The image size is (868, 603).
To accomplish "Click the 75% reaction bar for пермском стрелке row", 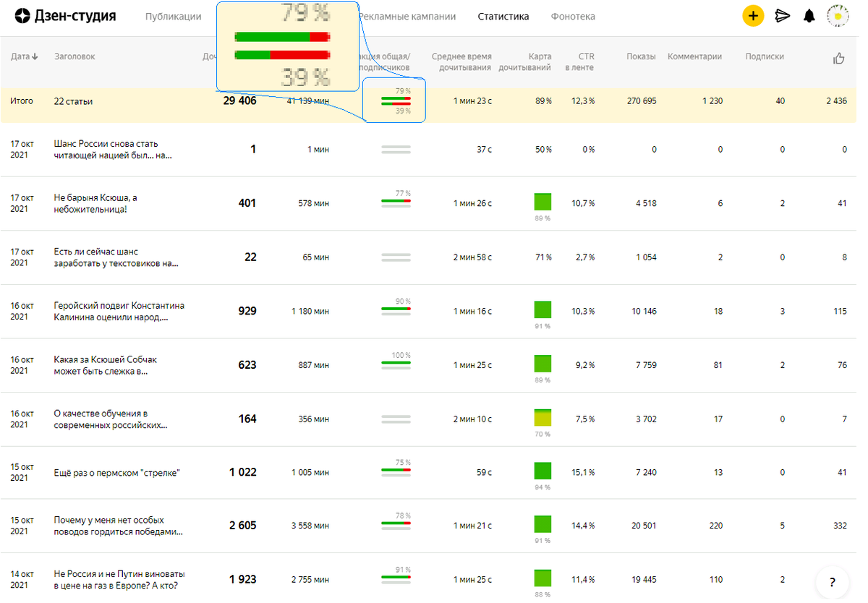I will click(396, 469).
